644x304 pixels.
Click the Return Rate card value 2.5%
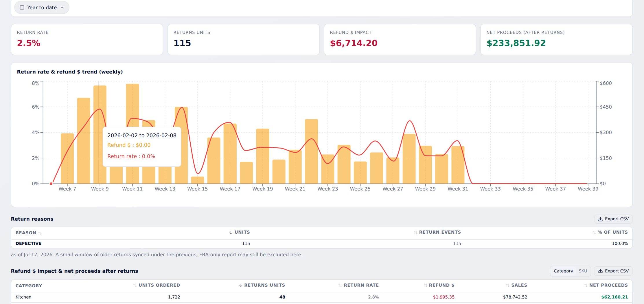29,43
